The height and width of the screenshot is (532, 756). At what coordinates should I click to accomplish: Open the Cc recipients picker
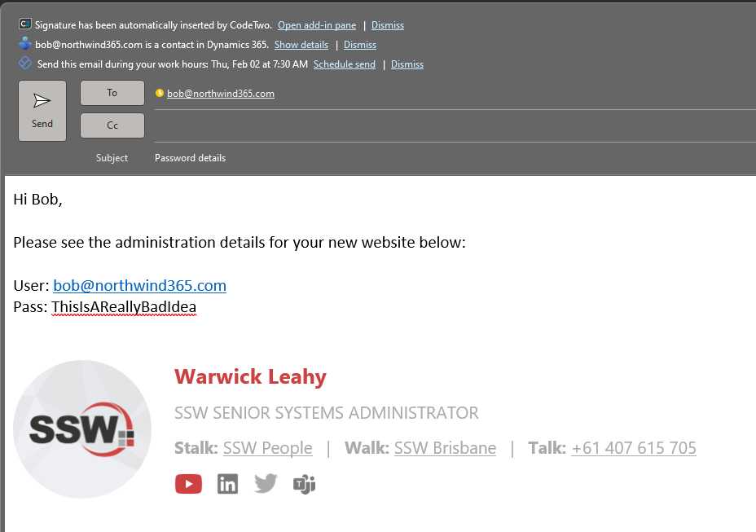pos(112,125)
